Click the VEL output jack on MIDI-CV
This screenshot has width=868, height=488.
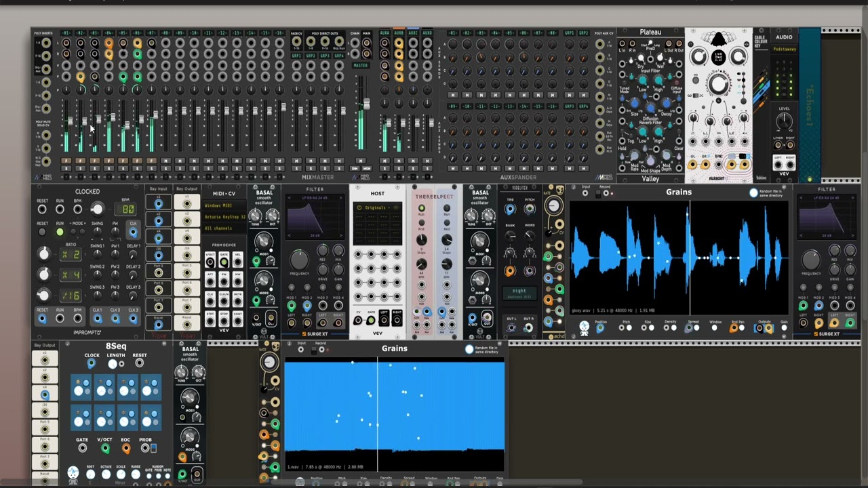[238, 262]
